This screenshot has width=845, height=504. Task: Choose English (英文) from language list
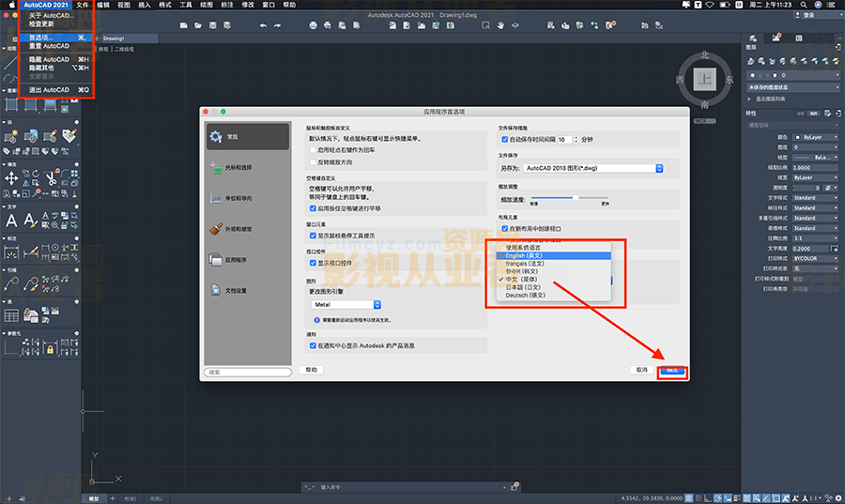point(553,256)
